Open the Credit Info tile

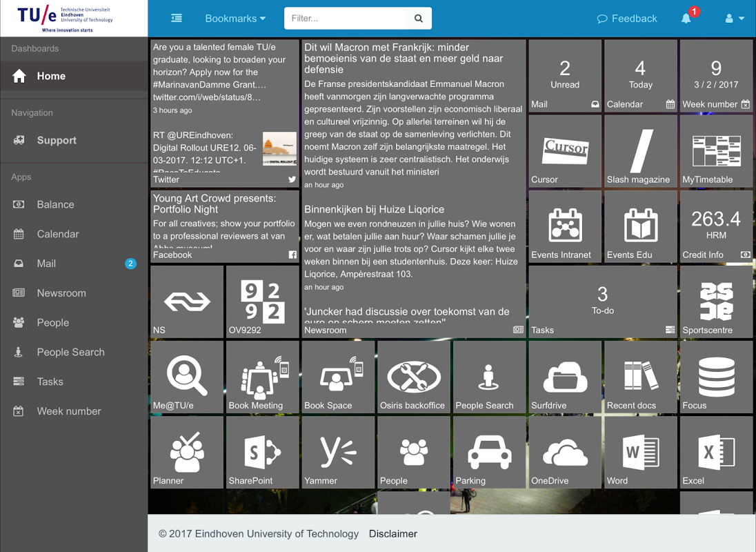(x=716, y=226)
